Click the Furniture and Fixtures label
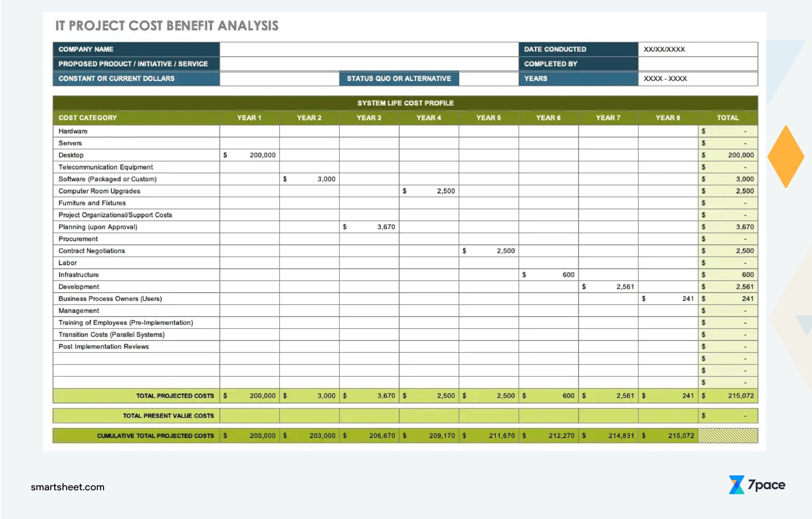 point(92,203)
